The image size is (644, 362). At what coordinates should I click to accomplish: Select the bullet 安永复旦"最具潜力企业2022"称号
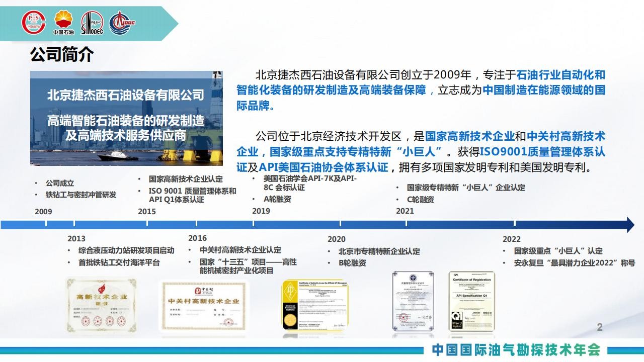575,263
